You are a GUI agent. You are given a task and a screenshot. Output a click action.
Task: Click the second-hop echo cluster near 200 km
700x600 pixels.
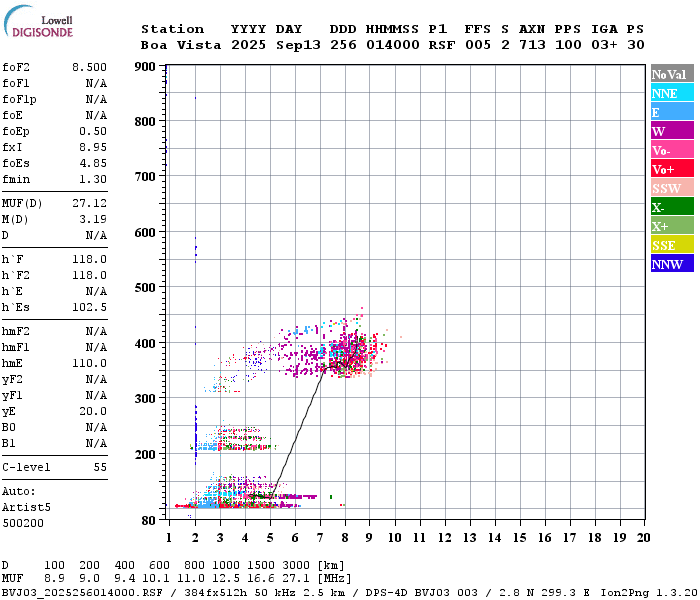234,439
